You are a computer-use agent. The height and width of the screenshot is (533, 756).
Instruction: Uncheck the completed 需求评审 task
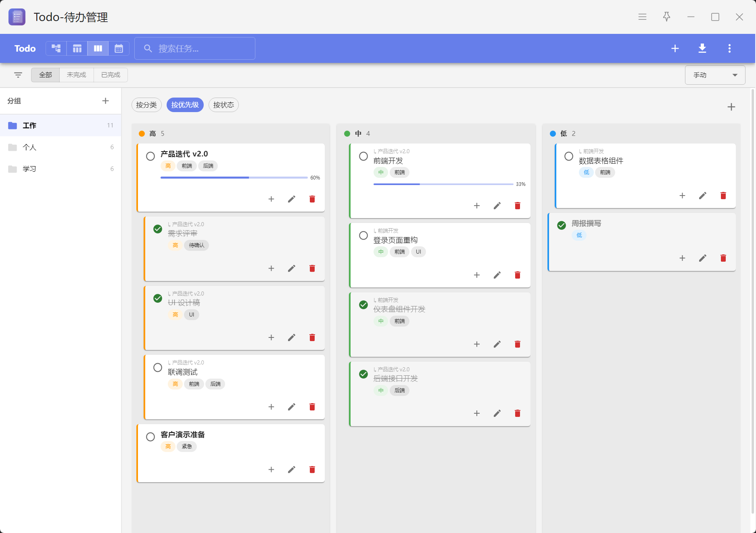pyautogui.click(x=158, y=229)
